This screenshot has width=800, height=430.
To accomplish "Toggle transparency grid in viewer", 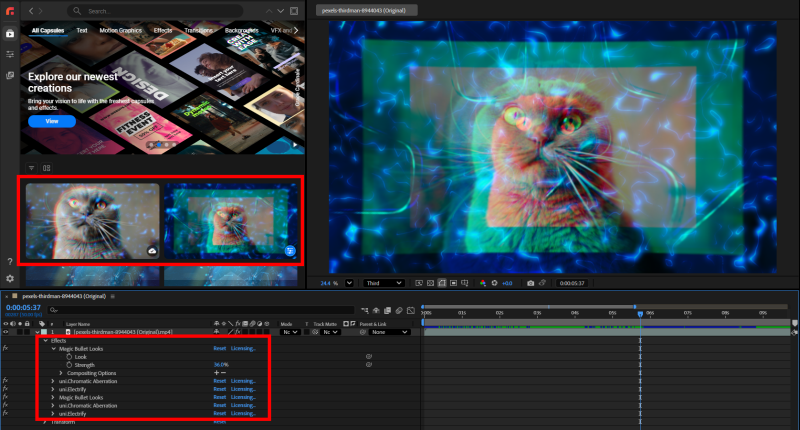I will click(x=430, y=283).
